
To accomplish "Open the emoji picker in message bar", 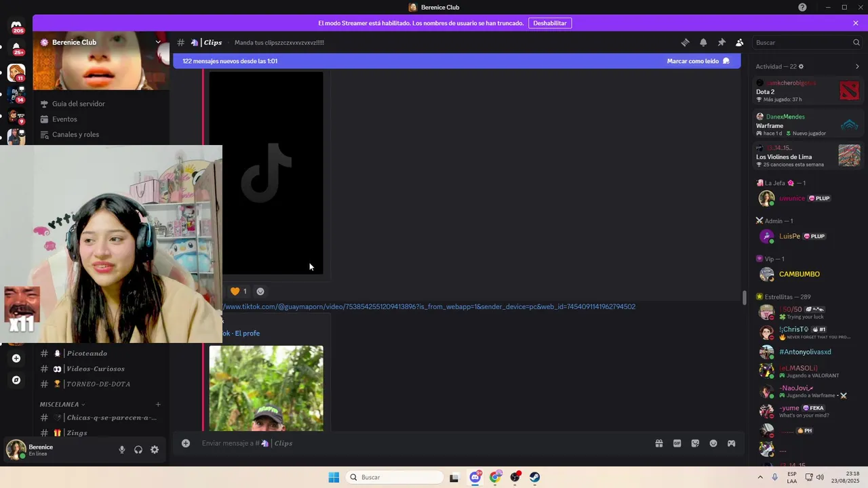I will [713, 443].
